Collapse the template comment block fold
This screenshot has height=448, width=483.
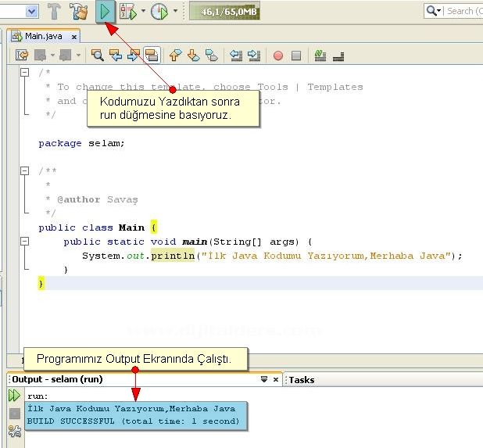click(25, 73)
